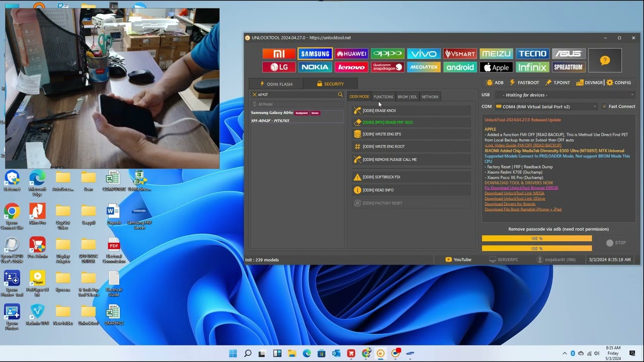
Task: Open YouTube link in status bar
Action: 458,260
